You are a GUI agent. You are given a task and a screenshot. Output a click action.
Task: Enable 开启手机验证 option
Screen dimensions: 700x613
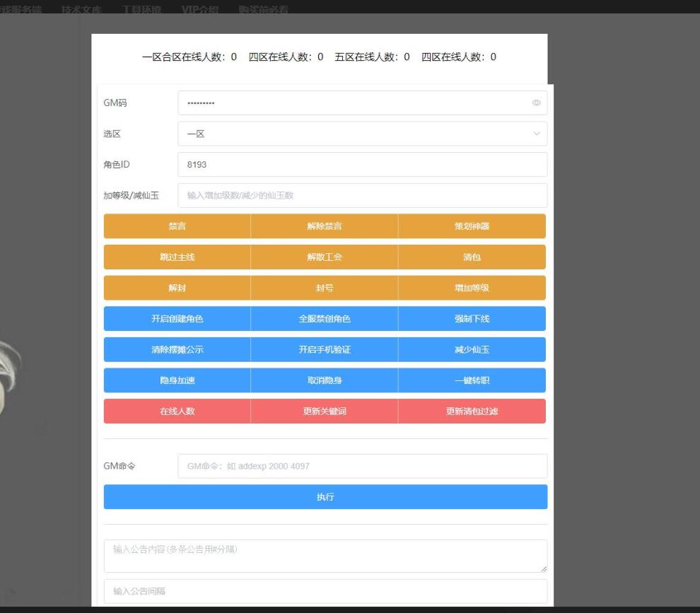(x=325, y=349)
